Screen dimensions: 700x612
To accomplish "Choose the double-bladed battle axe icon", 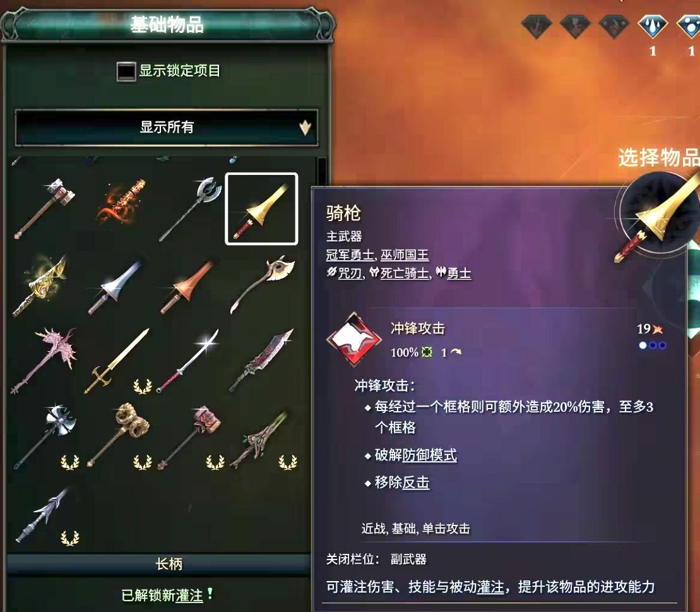I will pos(191,208).
